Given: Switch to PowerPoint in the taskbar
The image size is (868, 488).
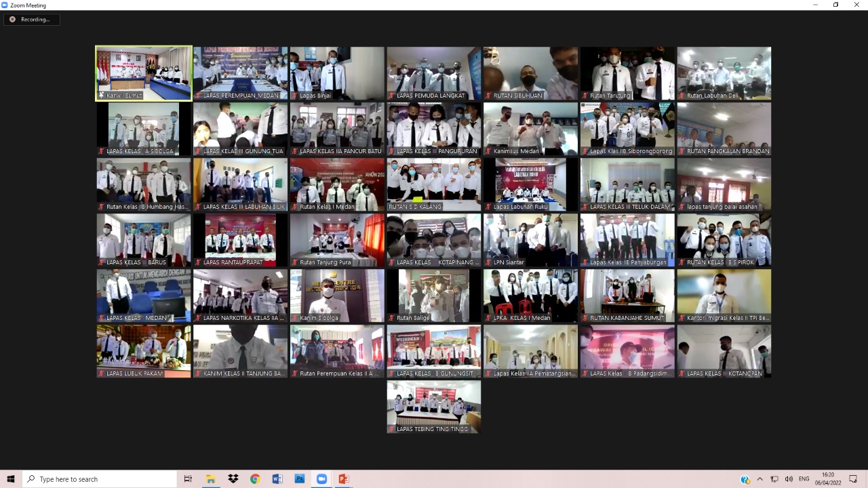Looking at the screenshot, I should 344,479.
